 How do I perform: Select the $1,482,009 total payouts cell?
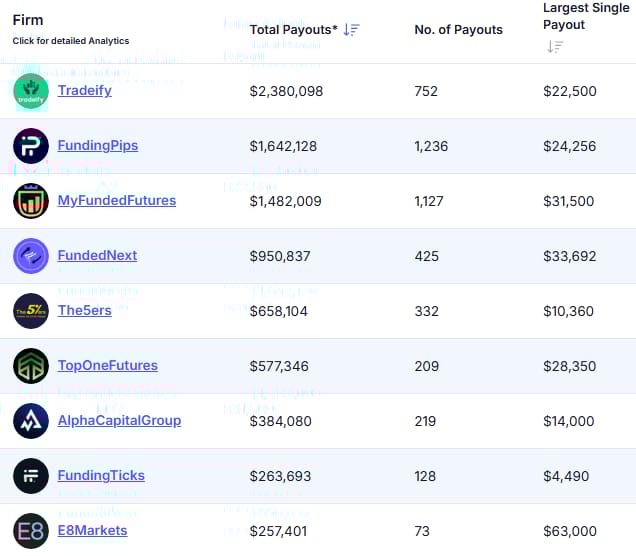286,201
